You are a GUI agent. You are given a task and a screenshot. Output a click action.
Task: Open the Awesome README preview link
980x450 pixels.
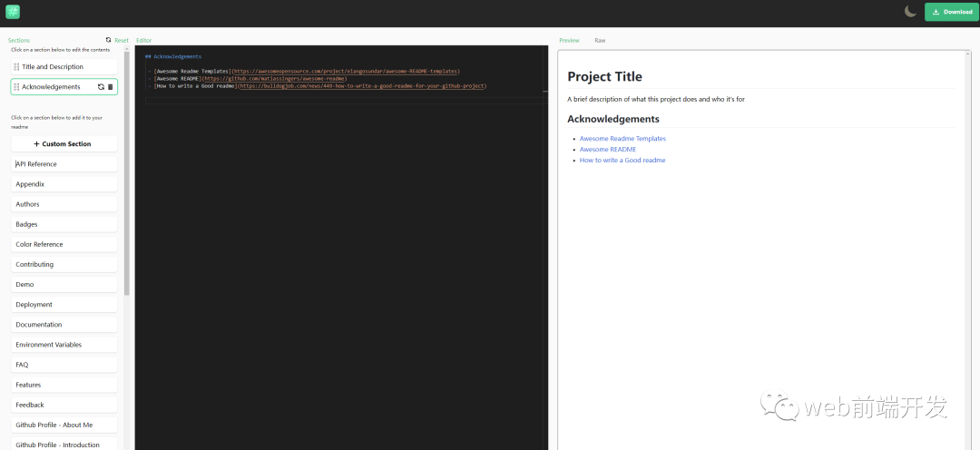coord(607,150)
